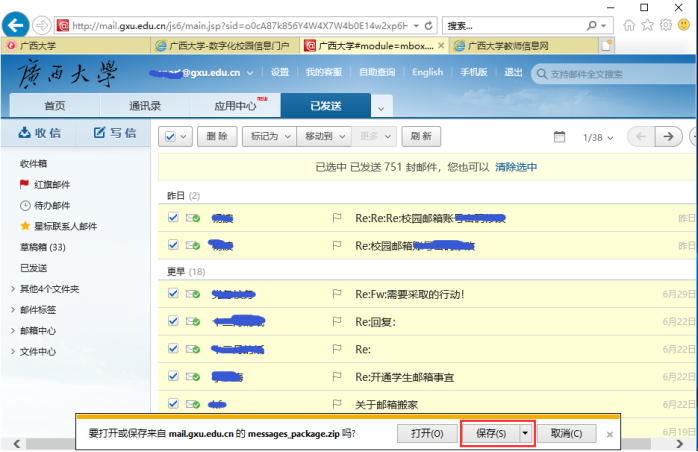Open the arrow next to 保存(S)
698x452 pixels.
(x=526, y=433)
